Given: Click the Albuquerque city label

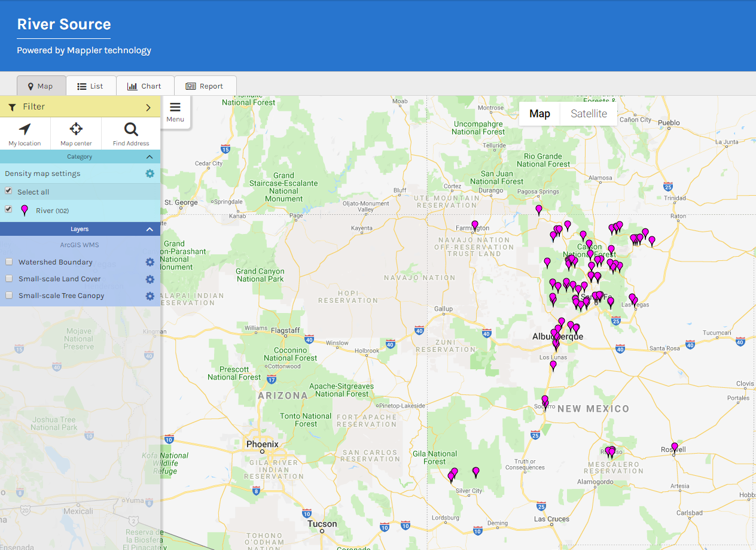Looking at the screenshot, I should [x=558, y=337].
